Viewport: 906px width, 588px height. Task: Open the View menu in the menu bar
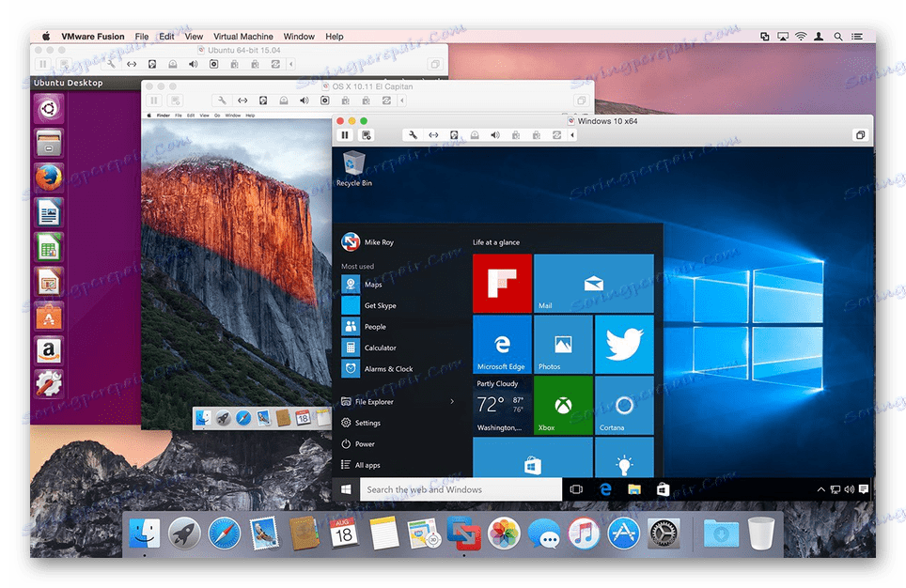click(194, 37)
